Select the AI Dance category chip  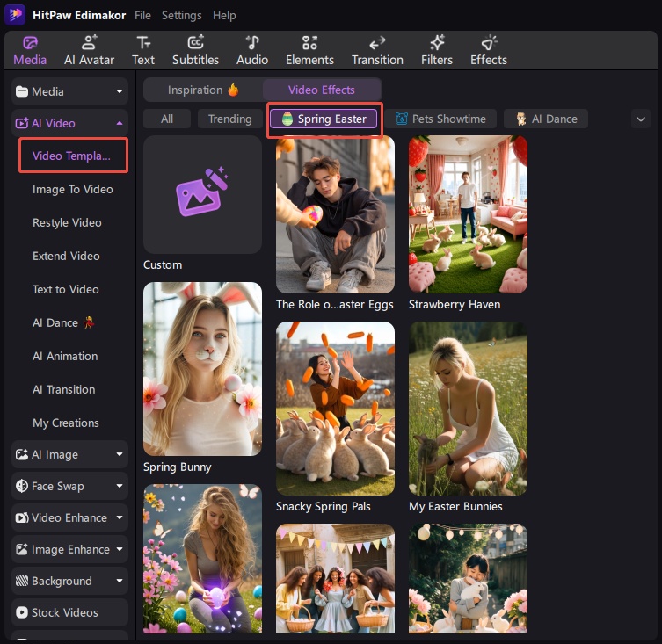click(x=545, y=119)
